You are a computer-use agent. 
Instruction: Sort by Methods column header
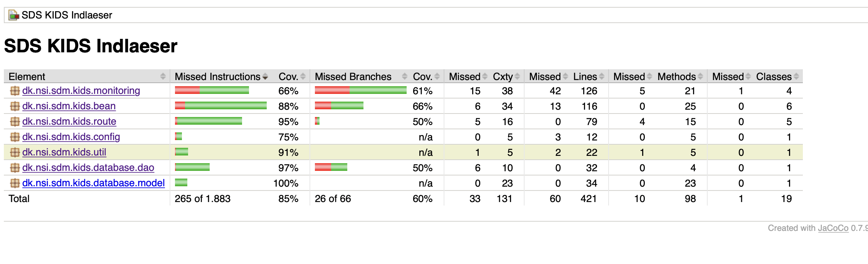point(676,77)
